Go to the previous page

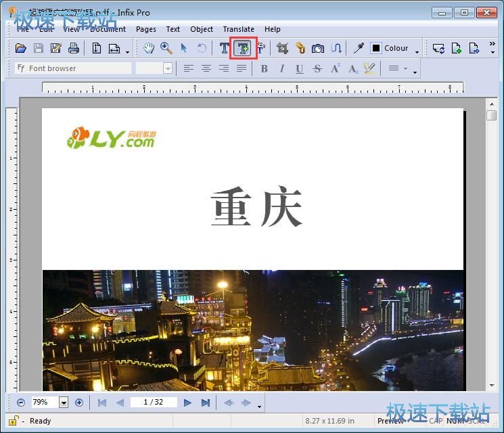(x=120, y=403)
